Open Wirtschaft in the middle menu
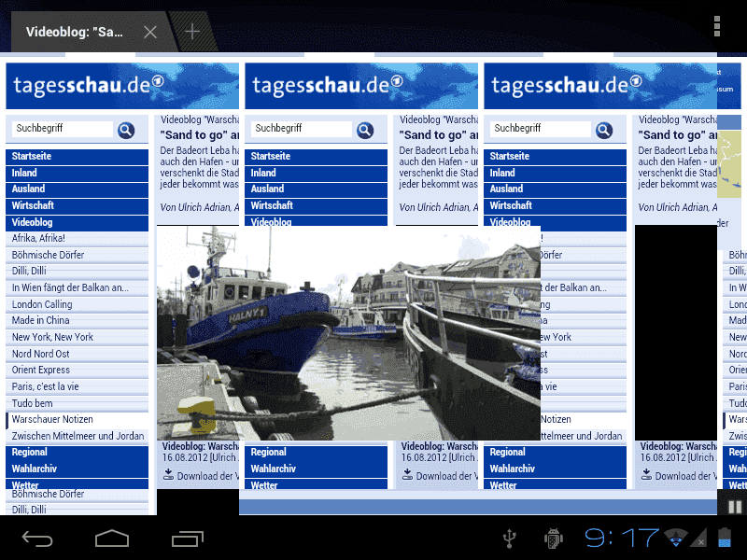The width and height of the screenshot is (747, 560). click(x=317, y=205)
